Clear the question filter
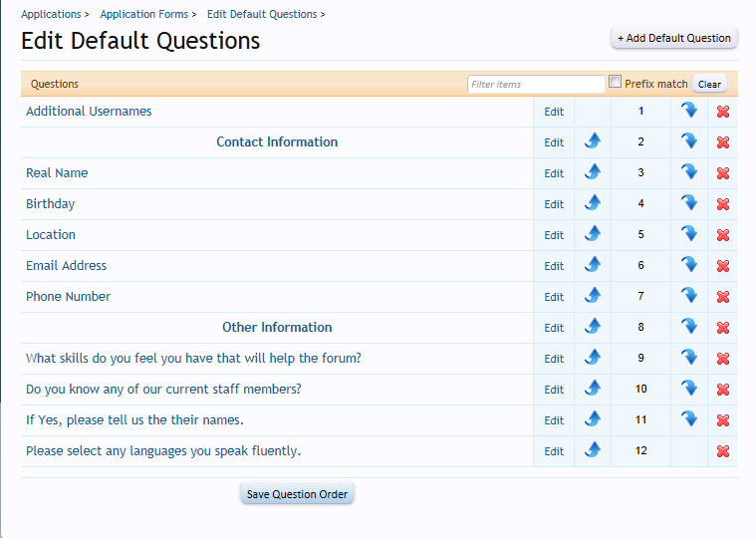The width and height of the screenshot is (756, 538). click(709, 85)
